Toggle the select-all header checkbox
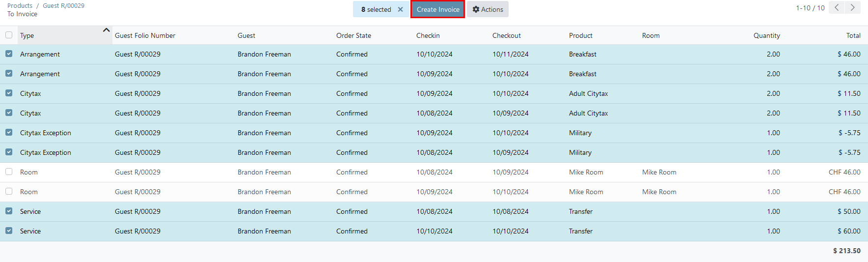 click(9, 35)
